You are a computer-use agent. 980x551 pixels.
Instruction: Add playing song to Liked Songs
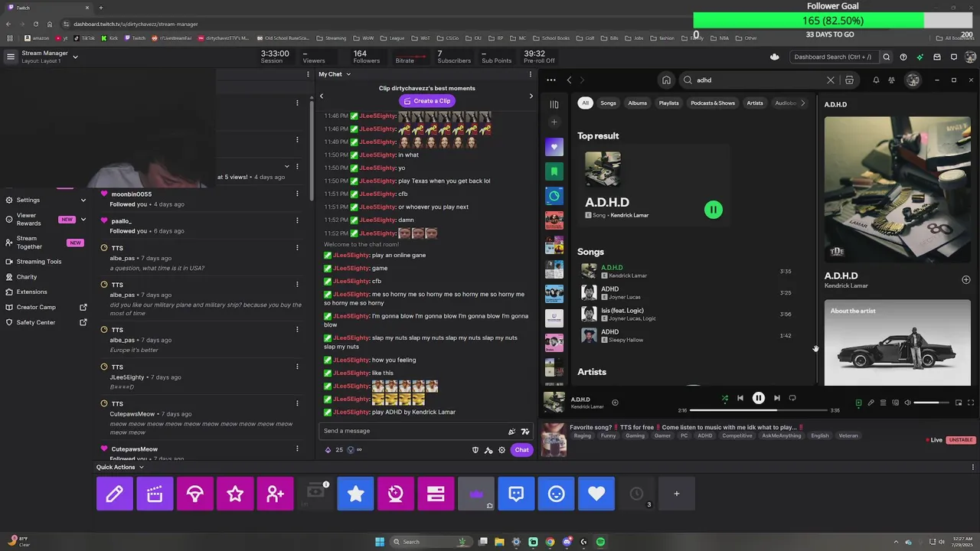[615, 403]
